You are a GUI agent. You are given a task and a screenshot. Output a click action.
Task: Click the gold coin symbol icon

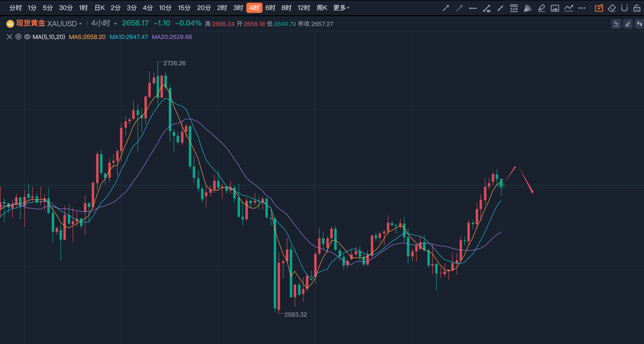tap(10, 24)
